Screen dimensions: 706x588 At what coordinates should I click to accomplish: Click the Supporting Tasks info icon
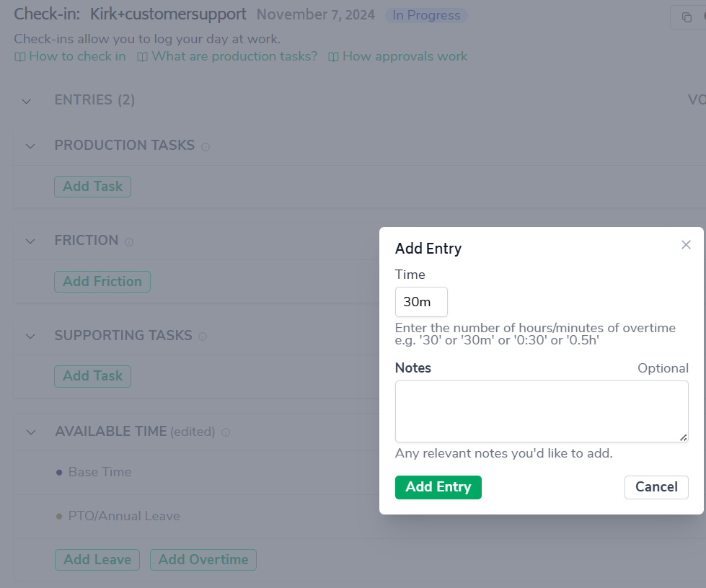coord(203,337)
